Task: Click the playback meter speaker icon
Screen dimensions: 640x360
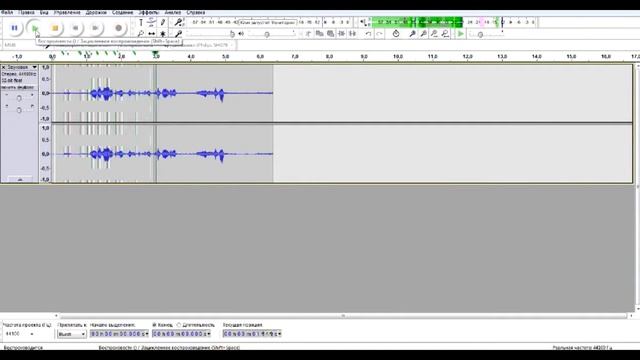Action: click(363, 22)
